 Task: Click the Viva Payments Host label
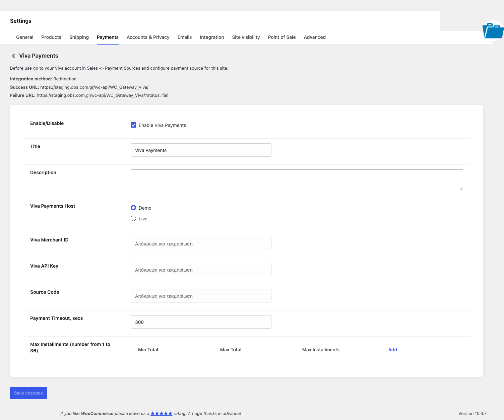53,206
